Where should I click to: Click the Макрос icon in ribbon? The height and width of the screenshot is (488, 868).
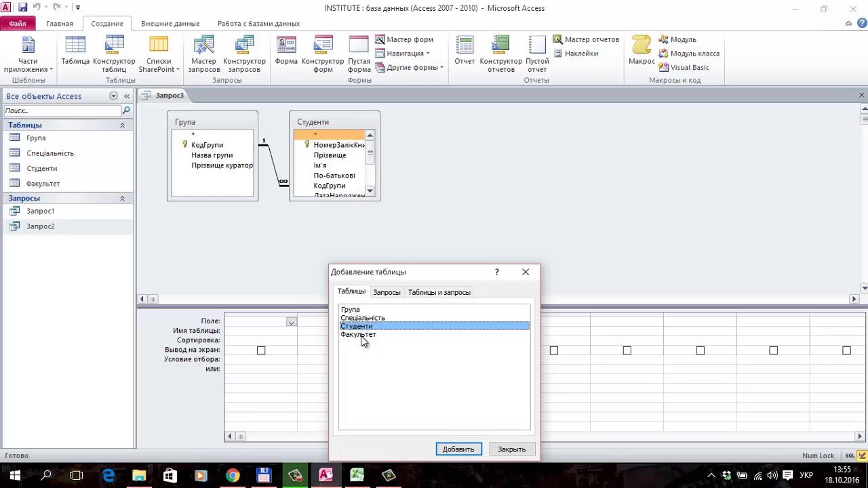pyautogui.click(x=642, y=53)
